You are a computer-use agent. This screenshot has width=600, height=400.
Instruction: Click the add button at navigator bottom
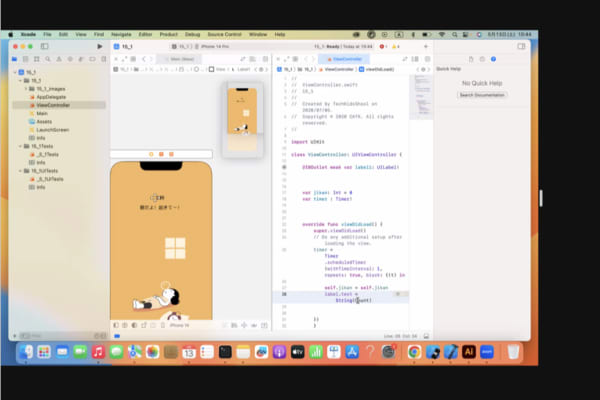pyautogui.click(x=15, y=336)
